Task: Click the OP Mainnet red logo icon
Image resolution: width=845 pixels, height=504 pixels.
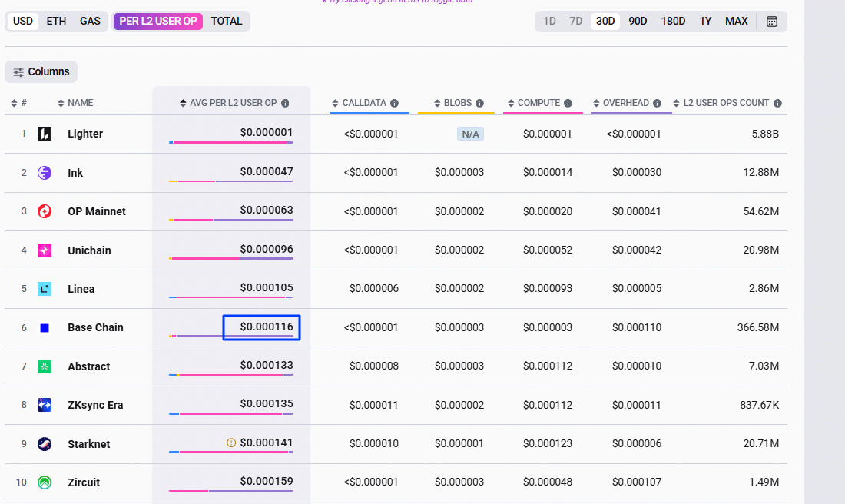Action: 45,211
